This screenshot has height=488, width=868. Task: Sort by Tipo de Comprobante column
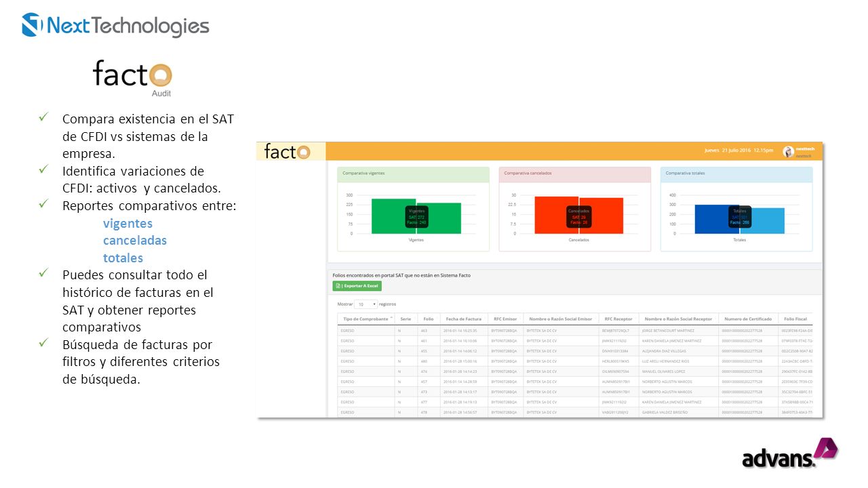366,319
